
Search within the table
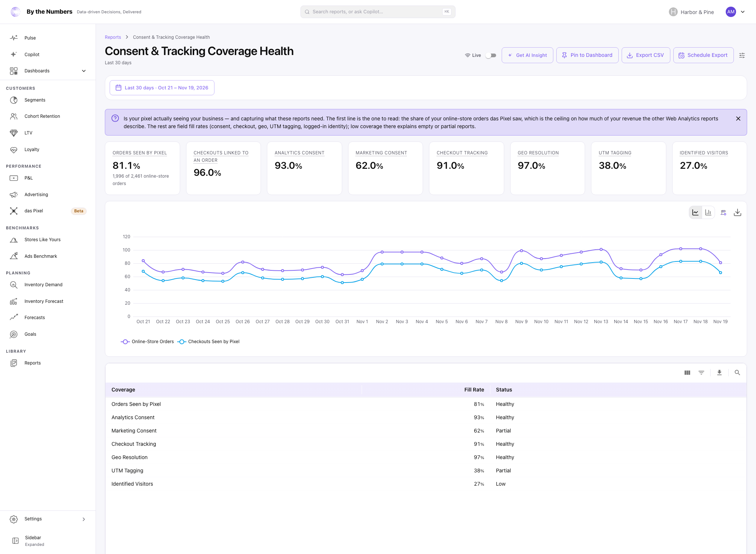tap(737, 373)
